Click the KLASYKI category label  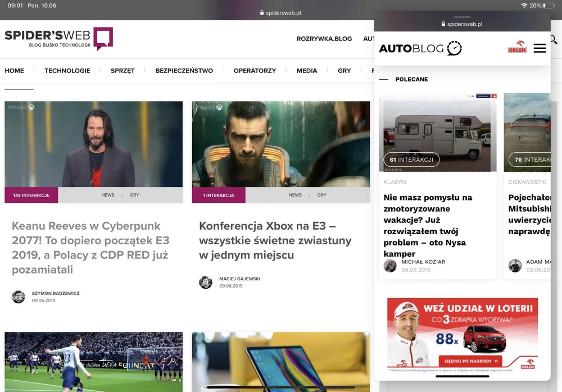coord(395,182)
